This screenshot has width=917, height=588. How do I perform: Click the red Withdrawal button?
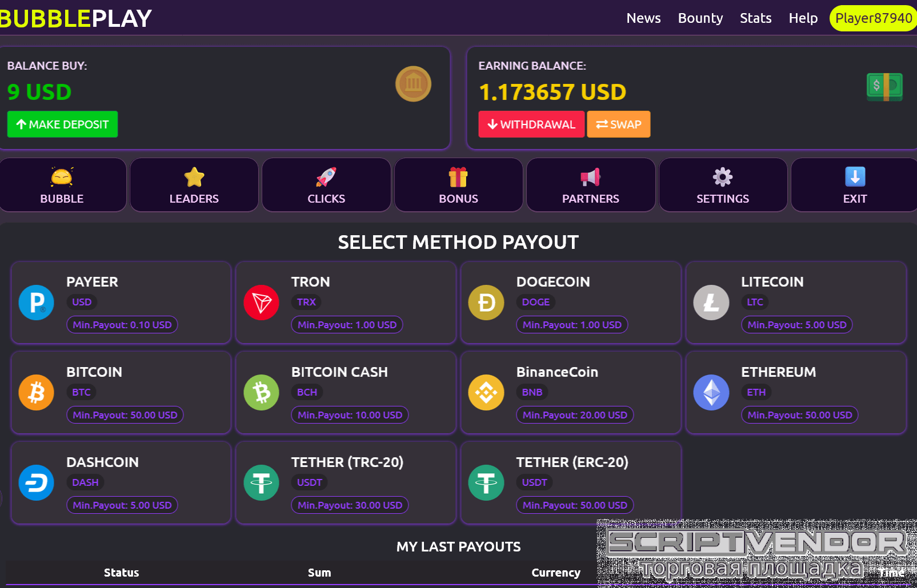point(531,124)
